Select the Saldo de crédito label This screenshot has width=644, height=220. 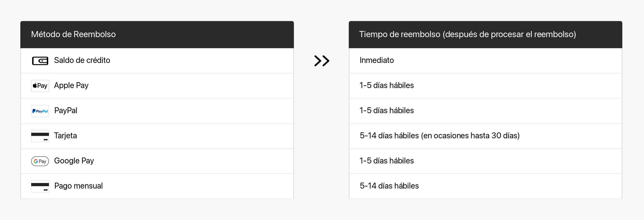pyautogui.click(x=82, y=60)
